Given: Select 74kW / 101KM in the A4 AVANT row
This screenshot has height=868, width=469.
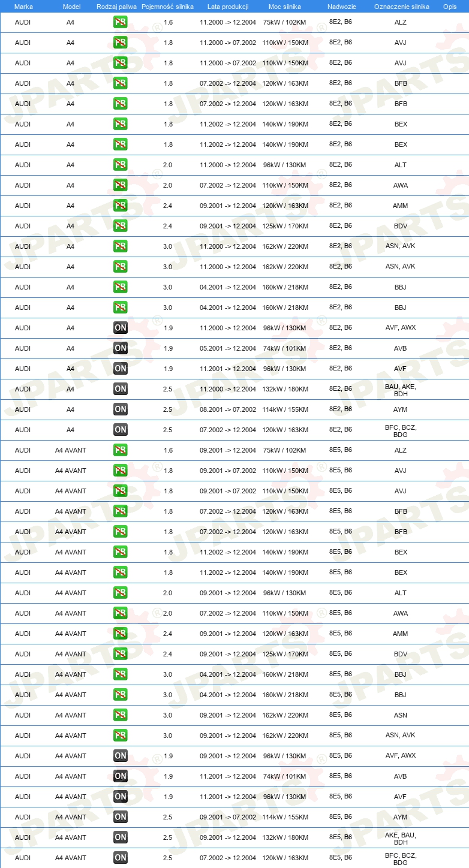Looking at the screenshot, I should pyautogui.click(x=285, y=776).
